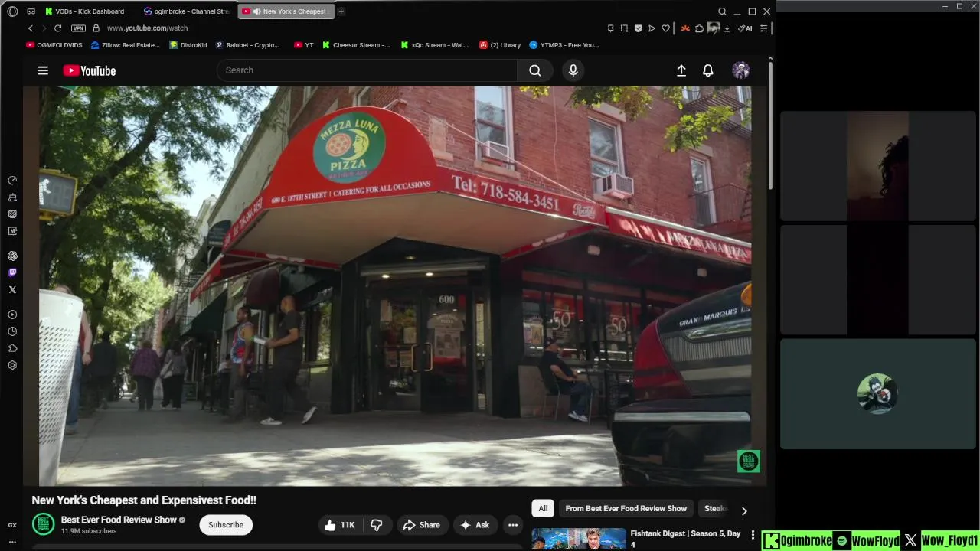Image resolution: width=980 pixels, height=551 pixels.
Task: Open X (Twitter) icon in browser sidebar
Action: click(12, 290)
